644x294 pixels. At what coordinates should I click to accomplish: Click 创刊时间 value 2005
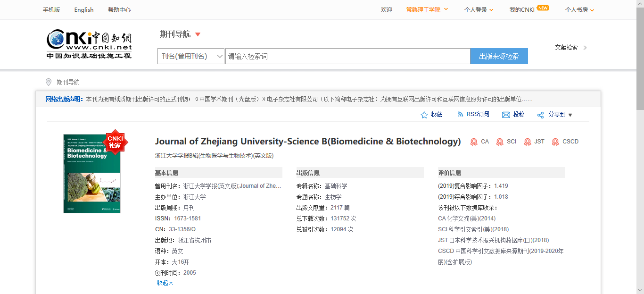coord(190,273)
